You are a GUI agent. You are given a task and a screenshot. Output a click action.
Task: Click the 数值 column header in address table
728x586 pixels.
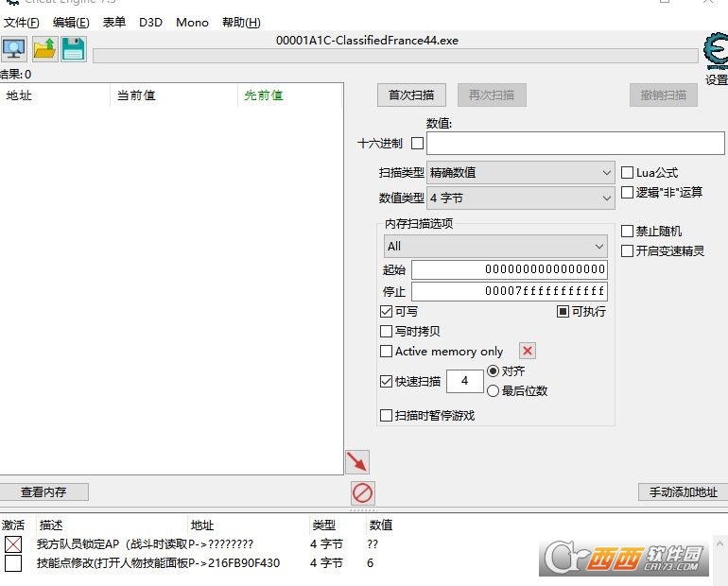click(x=381, y=526)
